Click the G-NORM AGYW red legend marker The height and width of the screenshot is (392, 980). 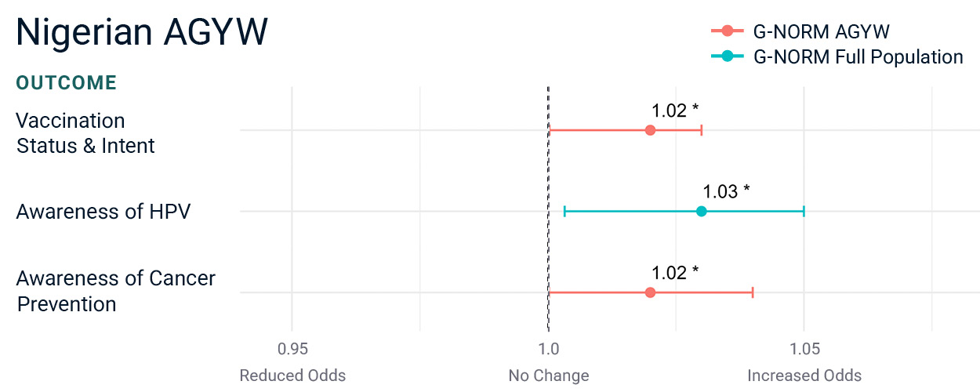[727, 31]
